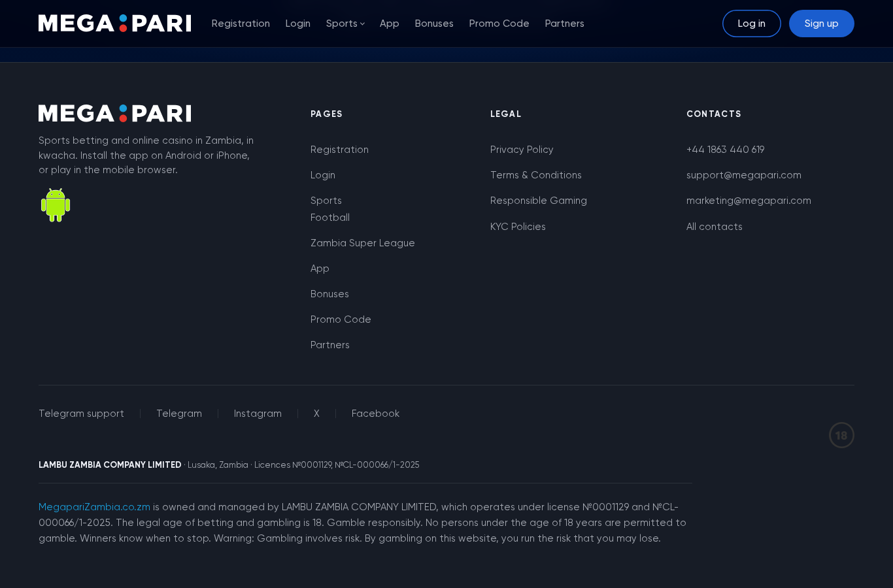The width and height of the screenshot is (893, 588).
Task: Open Registration link under Pages
Action: pyautogui.click(x=339, y=150)
